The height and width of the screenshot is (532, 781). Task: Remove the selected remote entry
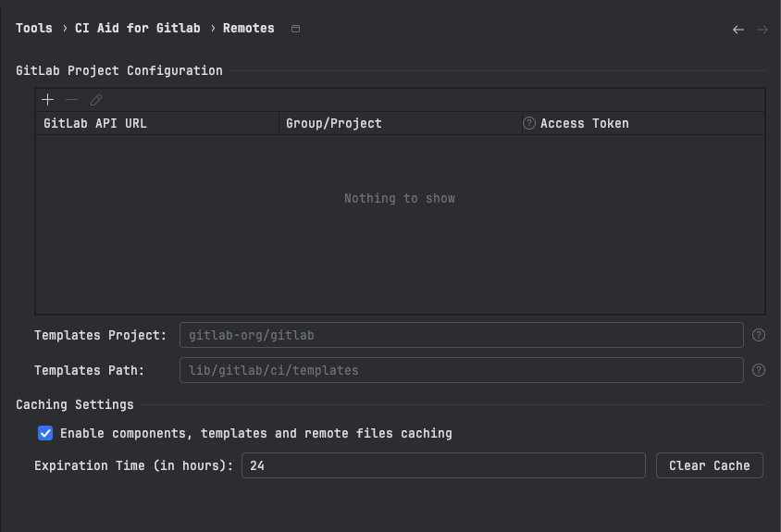72,100
